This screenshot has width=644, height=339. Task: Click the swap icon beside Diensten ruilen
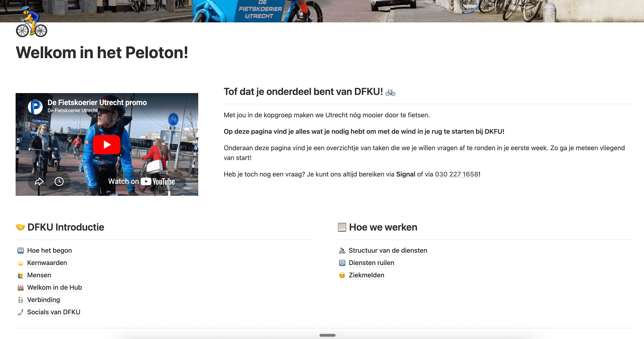[x=342, y=263]
